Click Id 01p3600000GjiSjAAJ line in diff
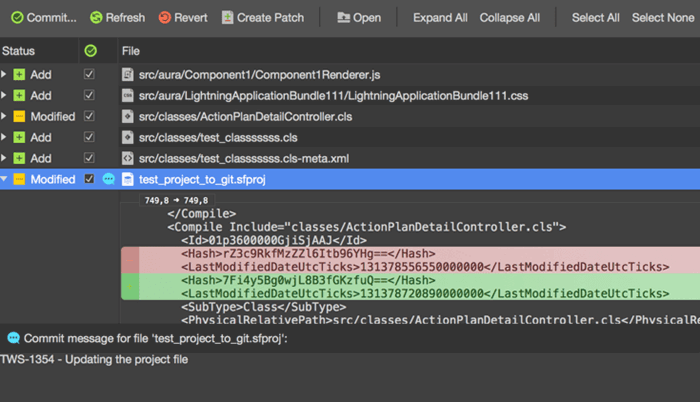This screenshot has width=700, height=402. coord(274,240)
